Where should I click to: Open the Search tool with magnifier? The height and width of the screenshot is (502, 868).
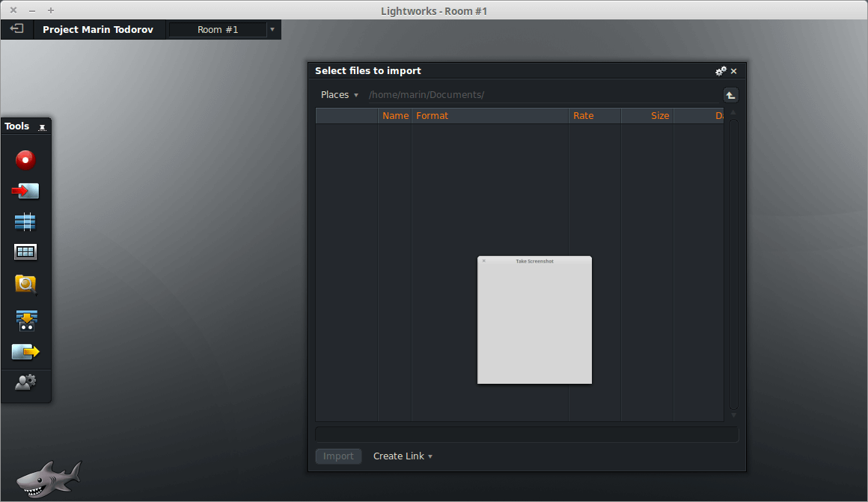point(25,284)
